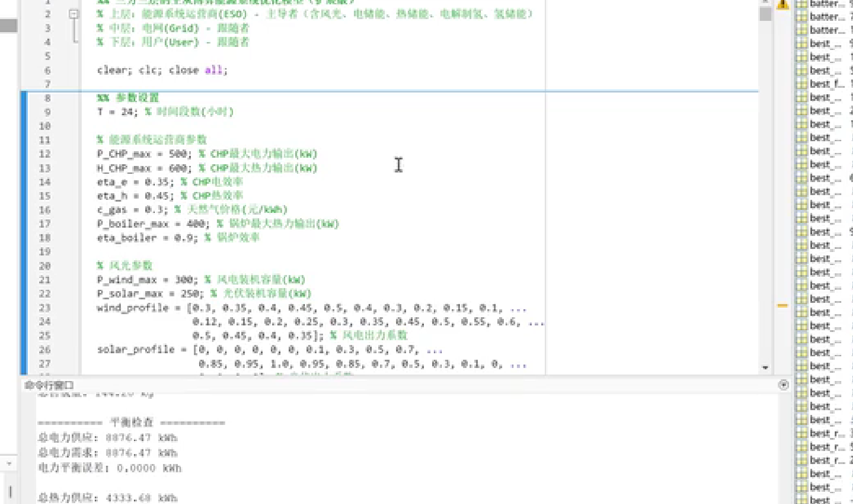Image resolution: width=853 pixels, height=504 pixels.
Task: Click the second batter variable grid icon
Action: pos(801,17)
